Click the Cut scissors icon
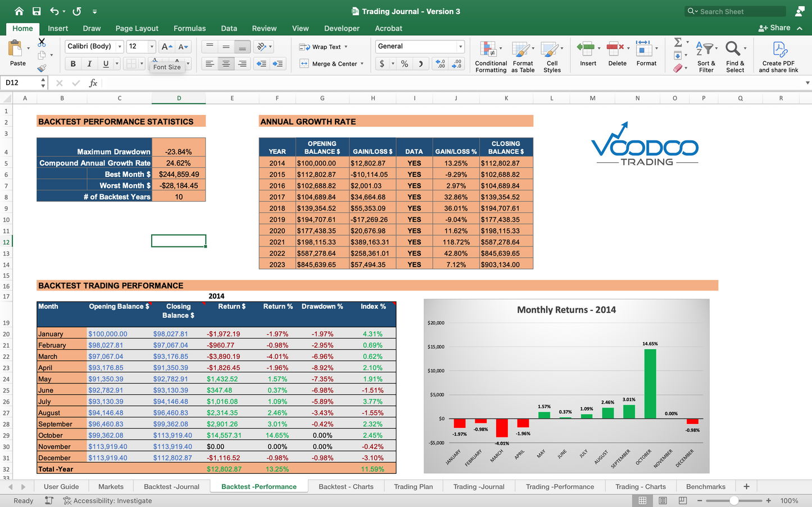 pyautogui.click(x=42, y=43)
